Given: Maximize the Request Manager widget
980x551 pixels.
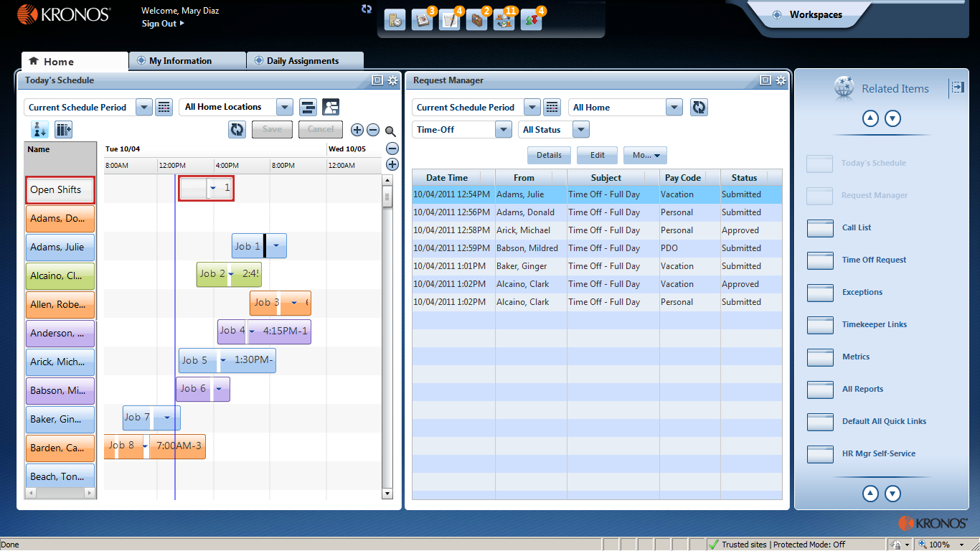Looking at the screenshot, I should (x=765, y=80).
